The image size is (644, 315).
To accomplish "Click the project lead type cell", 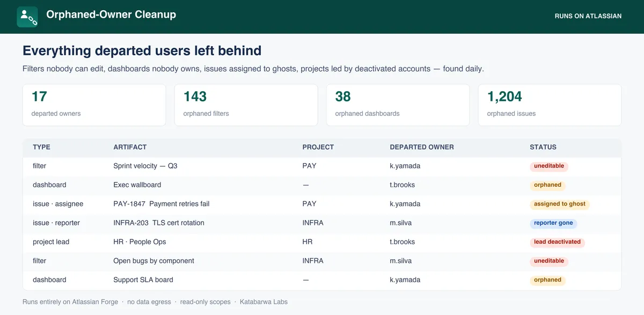I will tap(51, 242).
